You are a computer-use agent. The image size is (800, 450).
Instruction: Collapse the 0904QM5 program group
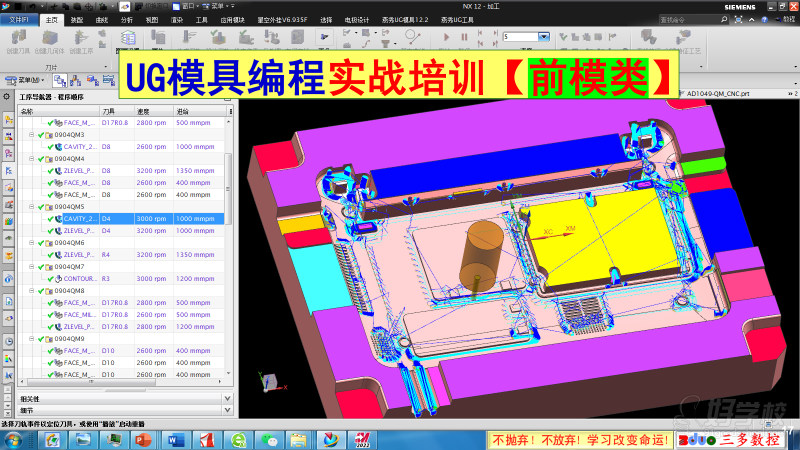pyautogui.click(x=31, y=207)
